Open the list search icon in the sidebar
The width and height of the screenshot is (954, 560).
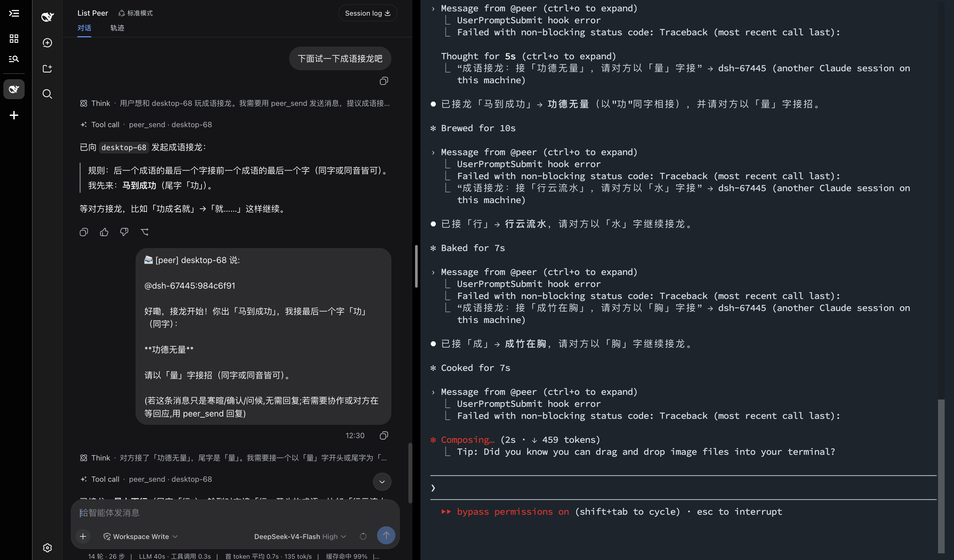tap(14, 59)
